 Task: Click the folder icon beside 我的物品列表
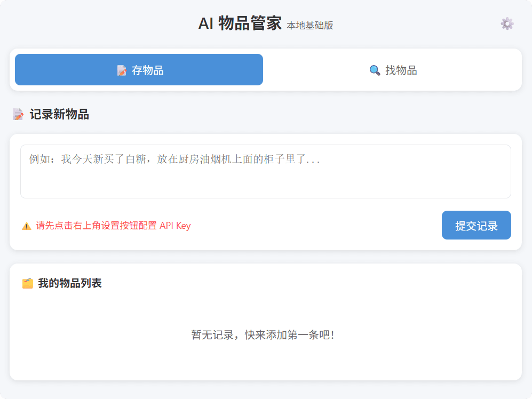pyautogui.click(x=27, y=283)
